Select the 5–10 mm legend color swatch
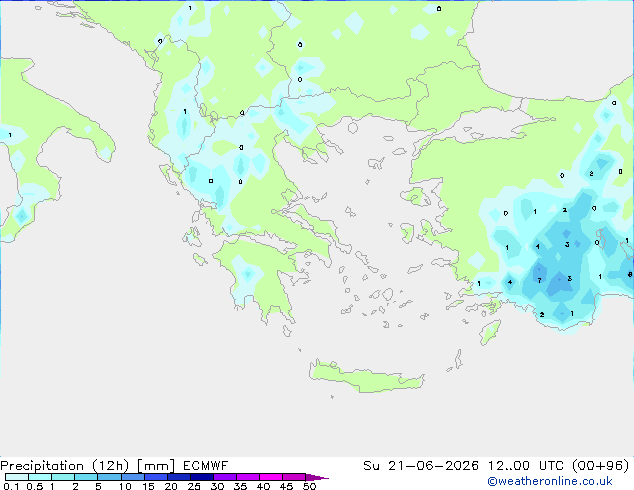Image resolution: width=634 pixels, height=490 pixels. pos(109,477)
